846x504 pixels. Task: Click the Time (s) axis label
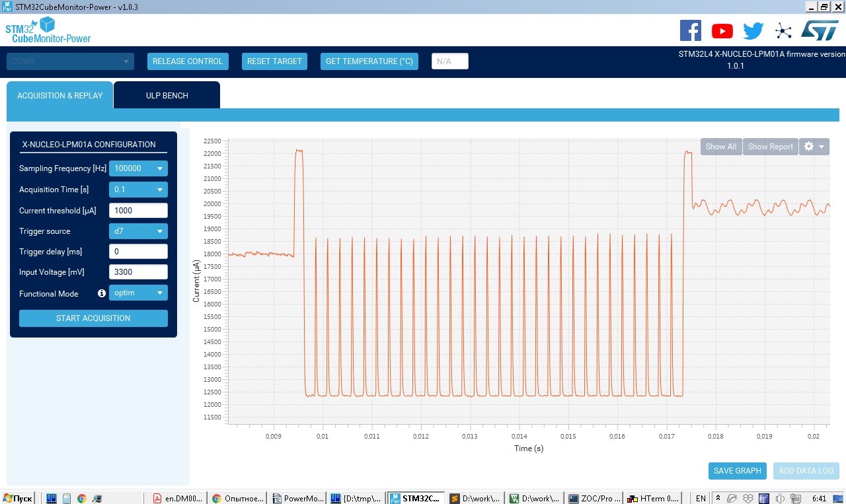(x=529, y=449)
